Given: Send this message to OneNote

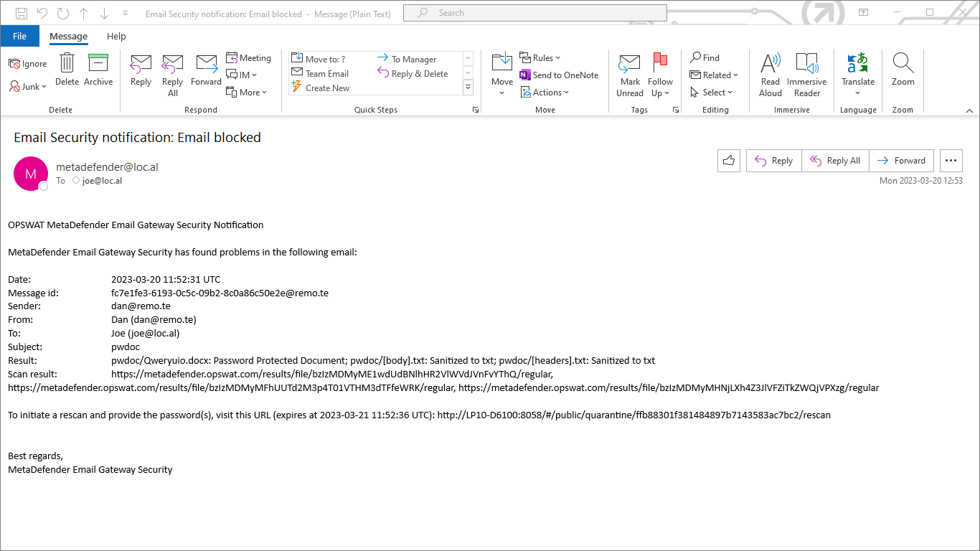Looking at the screenshot, I should pos(559,75).
